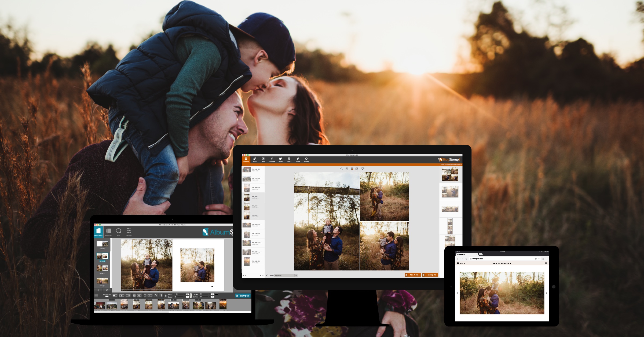The height and width of the screenshot is (337, 644).
Task: Open Settings sliders icon in AlbumStomp
Action: pyautogui.click(x=129, y=232)
